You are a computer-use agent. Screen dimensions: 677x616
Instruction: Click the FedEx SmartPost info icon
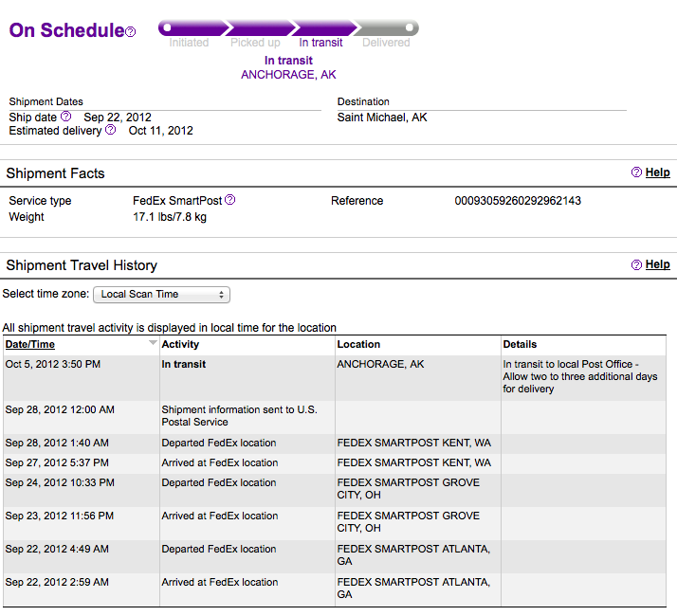point(230,199)
